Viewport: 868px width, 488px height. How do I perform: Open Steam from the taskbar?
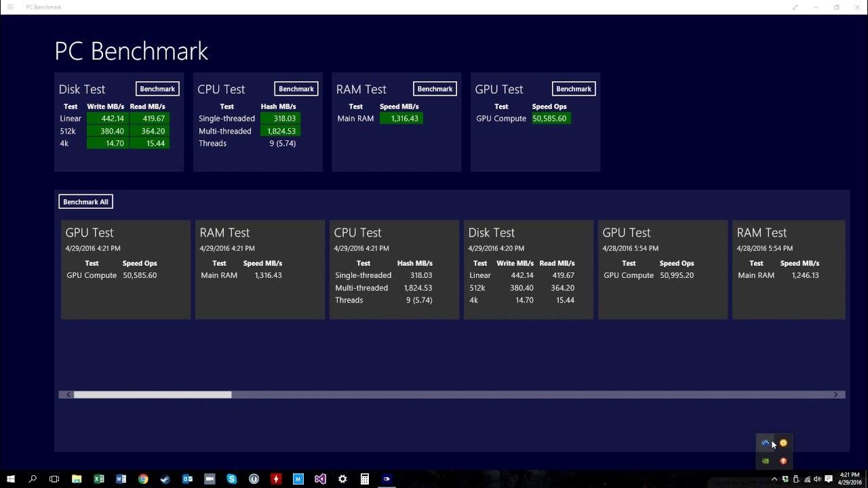[165, 479]
